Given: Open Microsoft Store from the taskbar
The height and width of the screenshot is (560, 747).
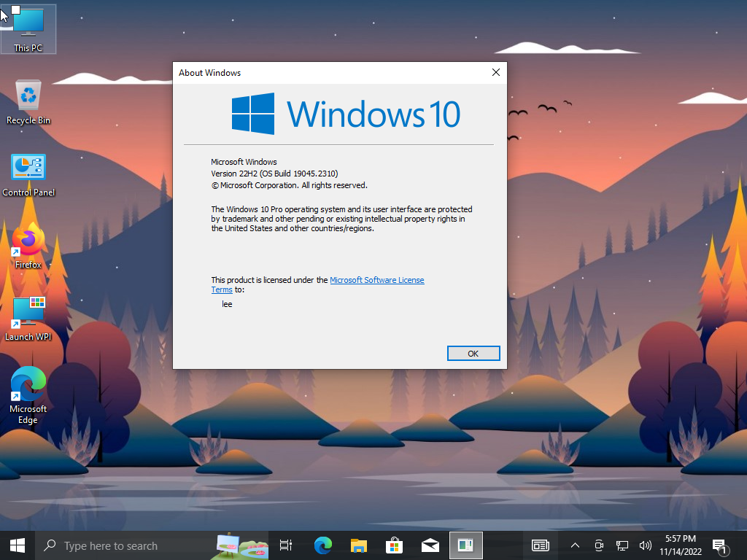Looking at the screenshot, I should [x=395, y=545].
